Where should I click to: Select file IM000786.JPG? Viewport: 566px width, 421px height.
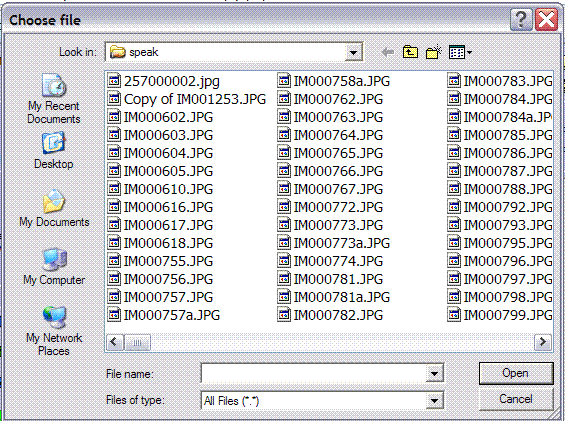(500, 153)
